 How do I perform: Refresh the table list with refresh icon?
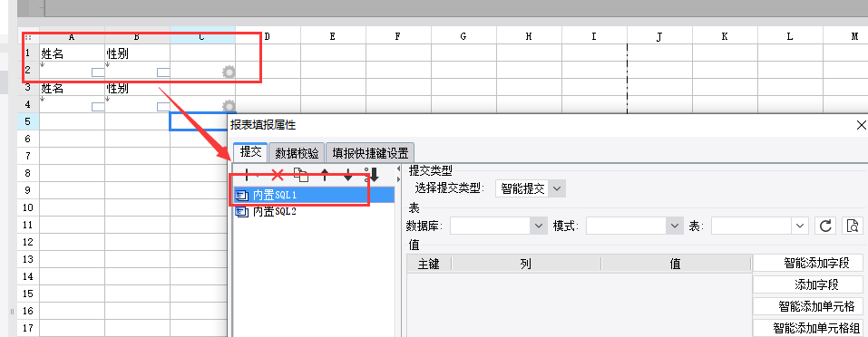click(825, 226)
